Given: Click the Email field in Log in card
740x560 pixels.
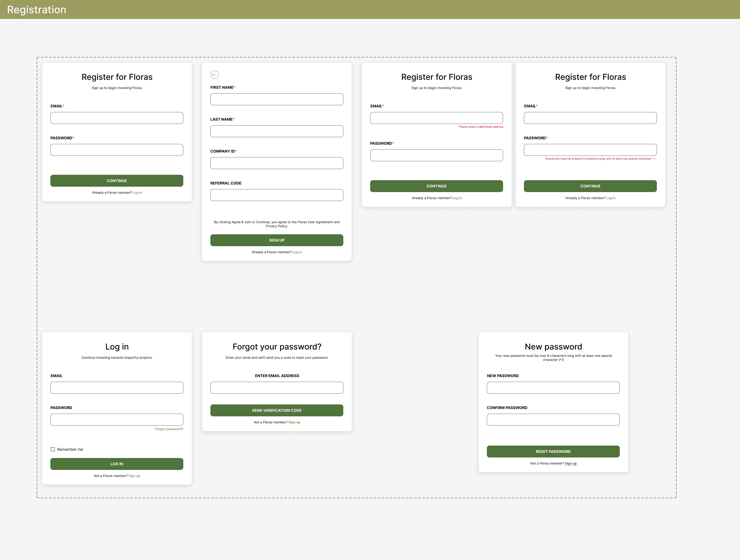Looking at the screenshot, I should click(x=117, y=388).
